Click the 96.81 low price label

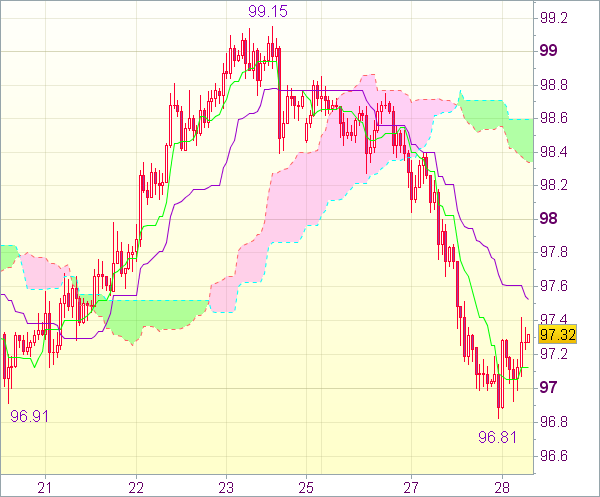click(497, 437)
